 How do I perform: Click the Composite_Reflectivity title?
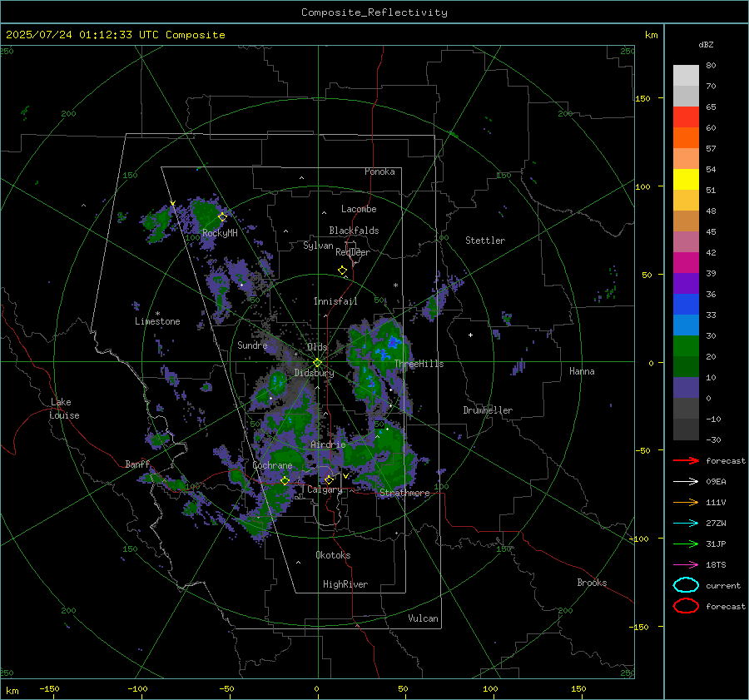tap(374, 12)
